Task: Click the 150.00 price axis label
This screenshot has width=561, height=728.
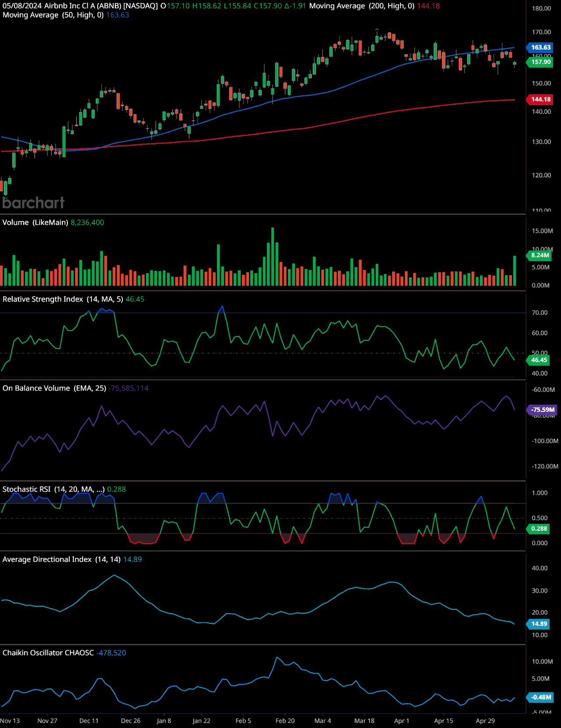Action: 541,83
